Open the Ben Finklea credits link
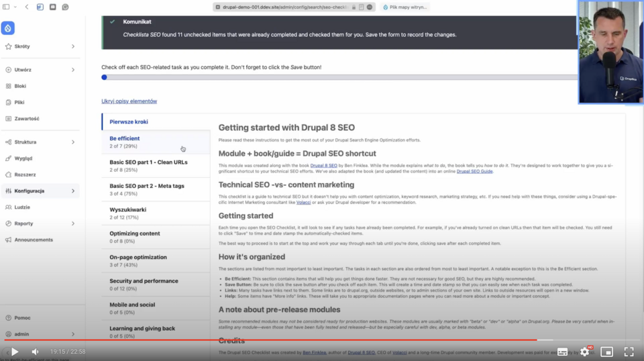This screenshot has width=644, height=361. (x=314, y=352)
